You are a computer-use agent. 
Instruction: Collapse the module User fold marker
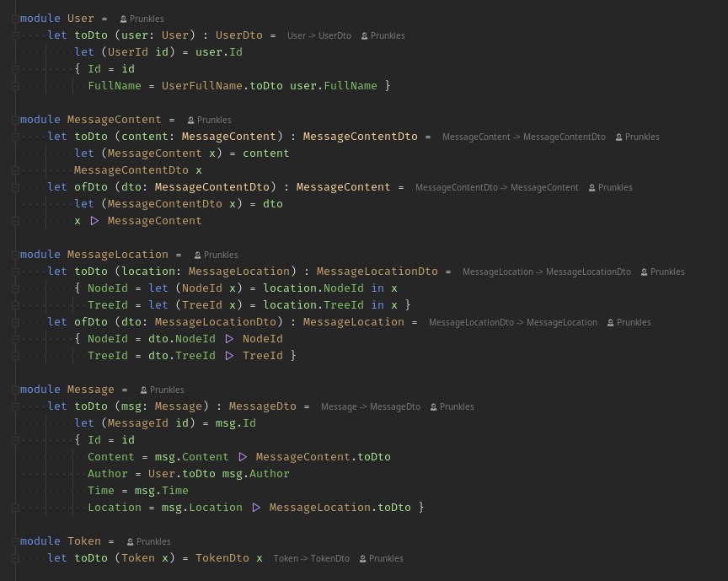coord(15,19)
